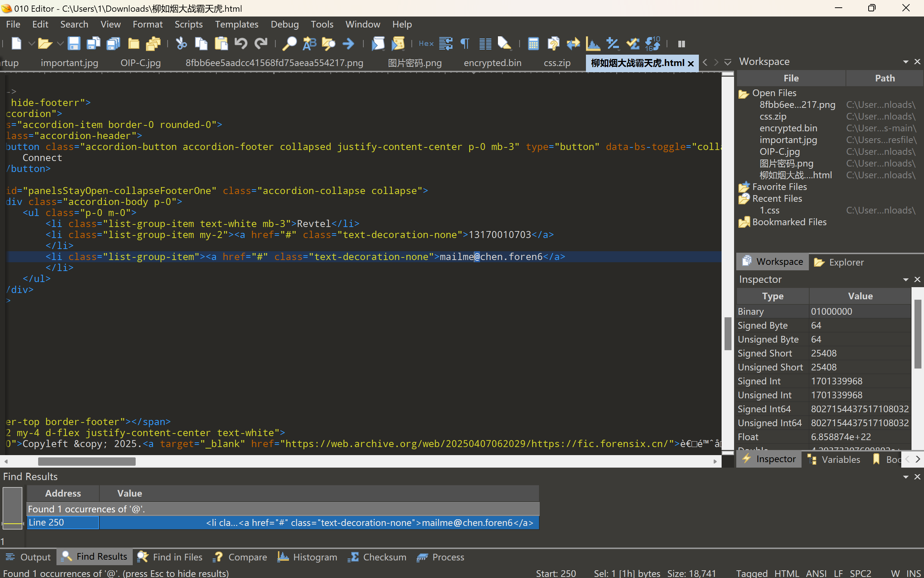Undo the last edit with the Undo icon
This screenshot has height=578, width=924.
[241, 44]
